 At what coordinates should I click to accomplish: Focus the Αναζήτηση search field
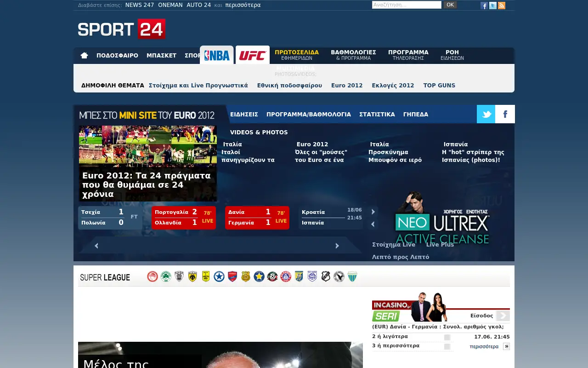(407, 5)
